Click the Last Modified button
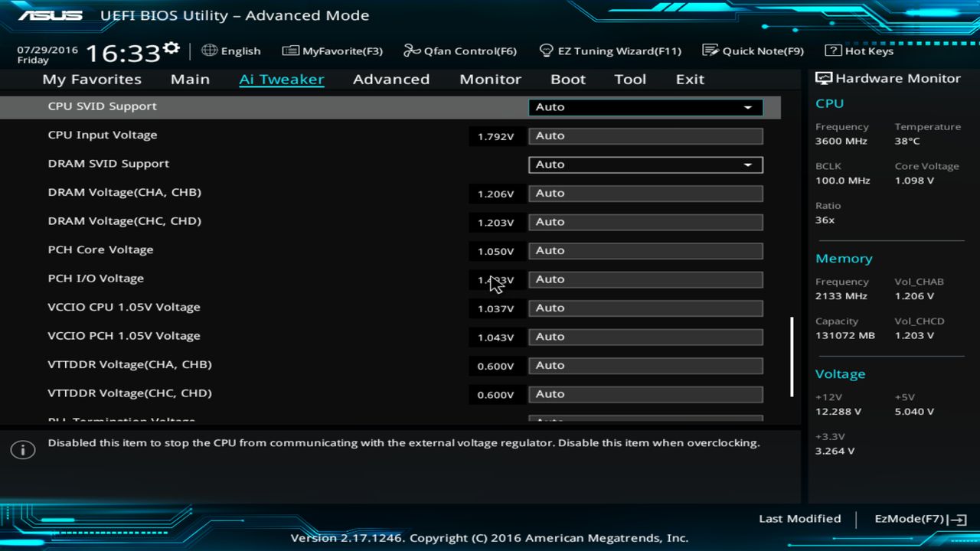This screenshot has width=980, height=551. click(x=799, y=518)
